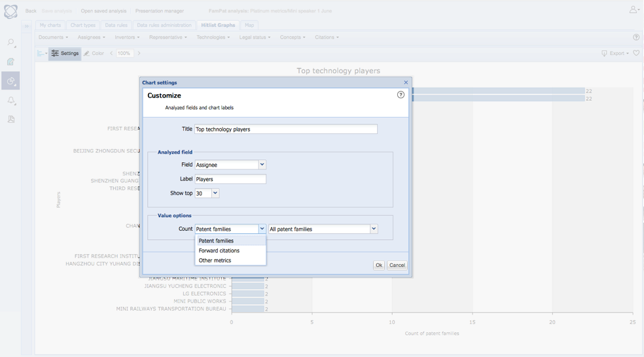Open the bar chart type selector
644x357 pixels.
[42, 54]
